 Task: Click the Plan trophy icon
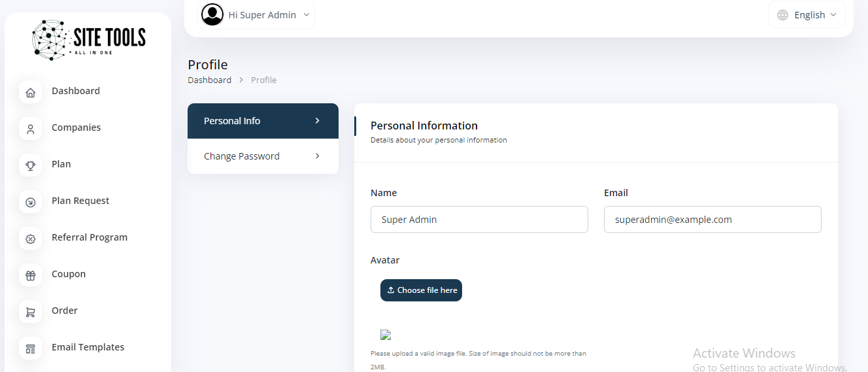click(30, 166)
